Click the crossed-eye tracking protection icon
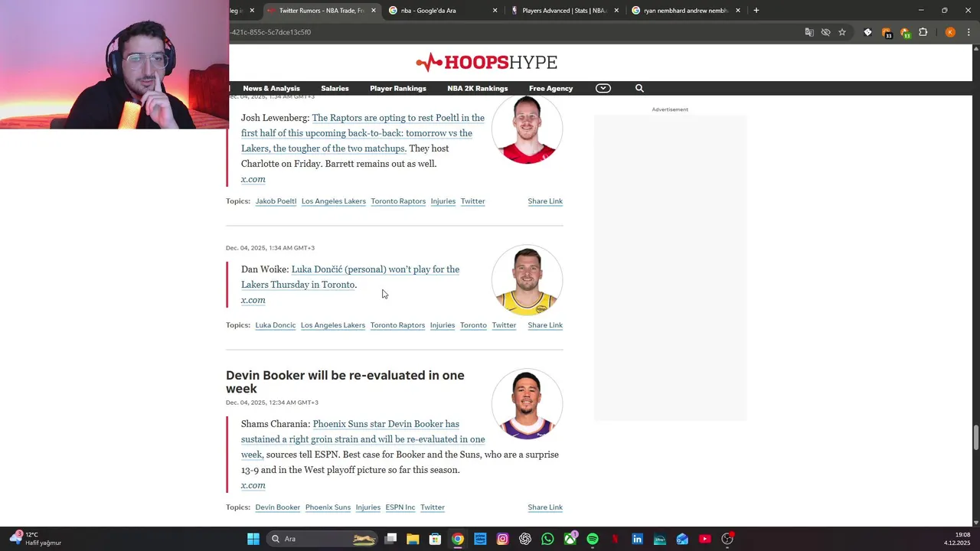This screenshot has height=551, width=980. coord(825,32)
